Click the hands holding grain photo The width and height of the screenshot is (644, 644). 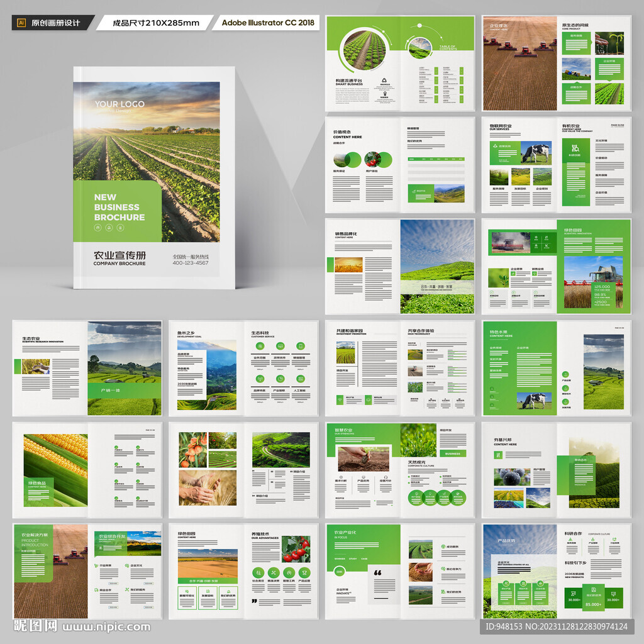click(x=421, y=572)
